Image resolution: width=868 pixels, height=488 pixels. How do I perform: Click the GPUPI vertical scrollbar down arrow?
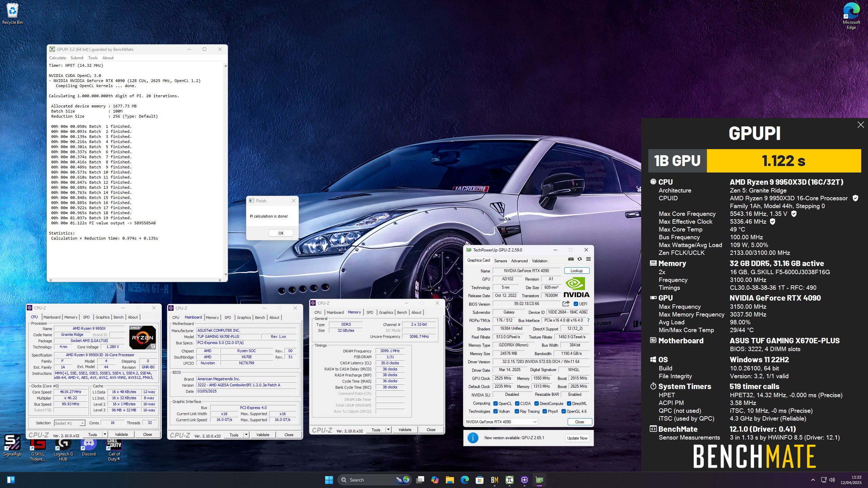click(225, 275)
